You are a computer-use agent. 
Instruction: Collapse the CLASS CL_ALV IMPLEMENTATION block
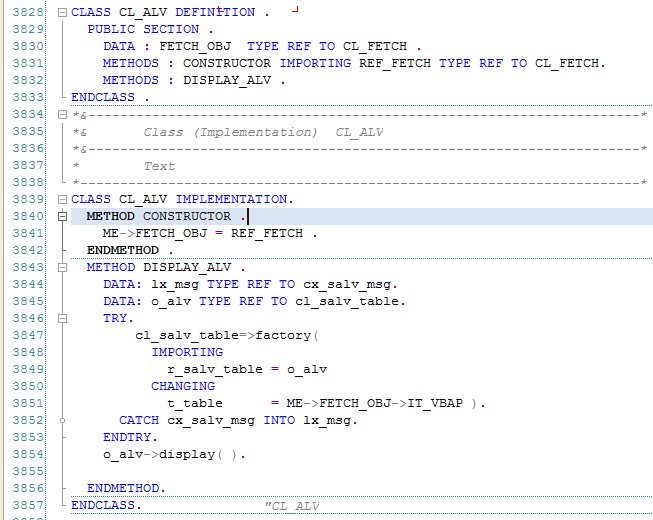point(62,199)
